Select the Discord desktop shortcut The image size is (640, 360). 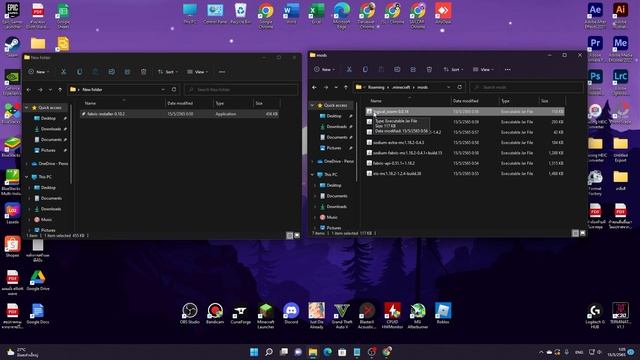291,314
